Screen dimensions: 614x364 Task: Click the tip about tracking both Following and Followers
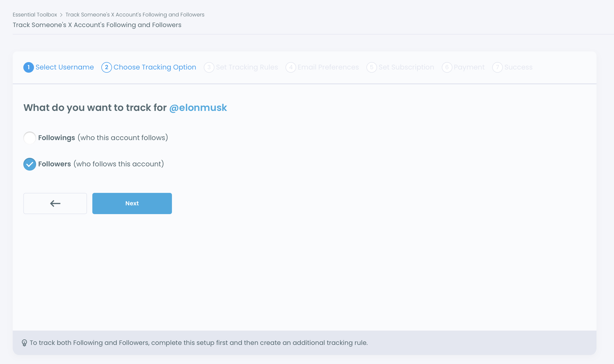(199, 343)
